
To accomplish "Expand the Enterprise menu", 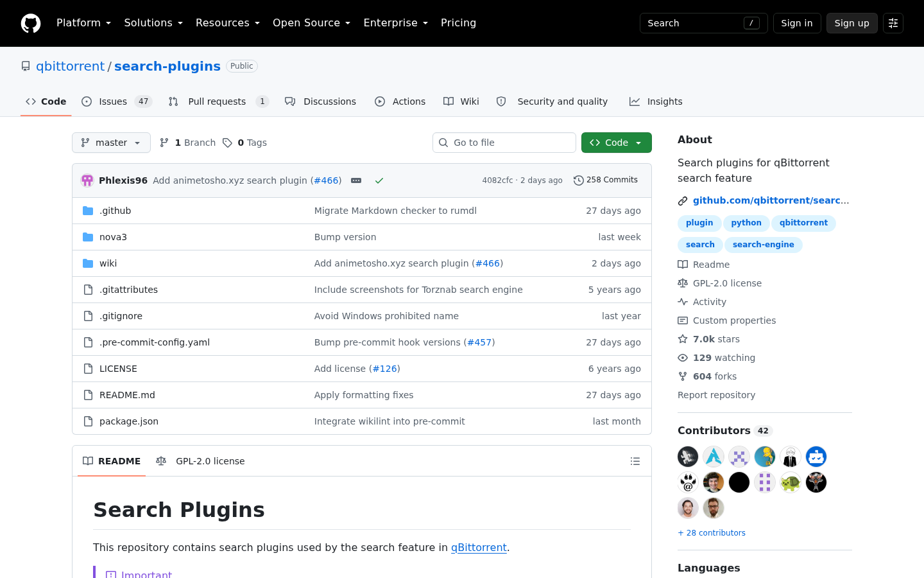I will click(396, 23).
